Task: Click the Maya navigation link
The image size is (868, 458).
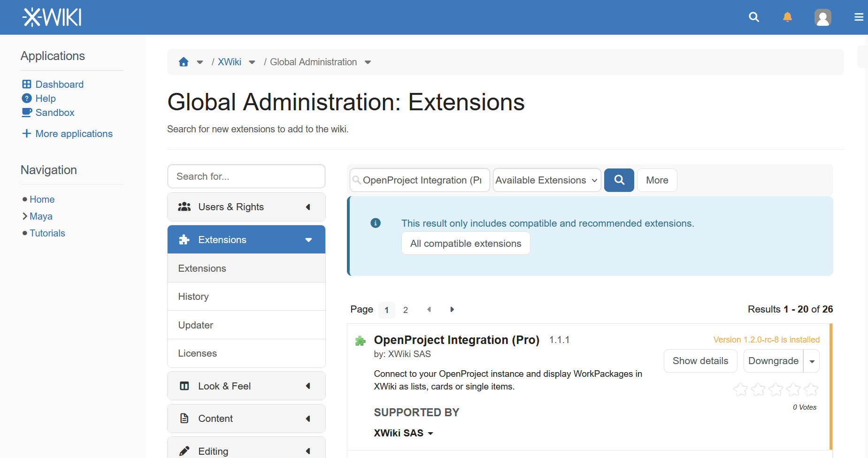Action: [x=41, y=216]
